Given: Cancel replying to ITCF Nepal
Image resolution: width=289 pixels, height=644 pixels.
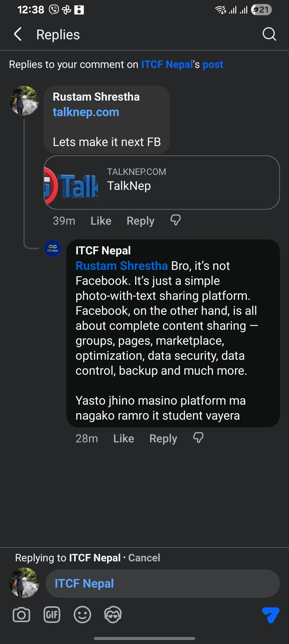Looking at the screenshot, I should tap(144, 558).
